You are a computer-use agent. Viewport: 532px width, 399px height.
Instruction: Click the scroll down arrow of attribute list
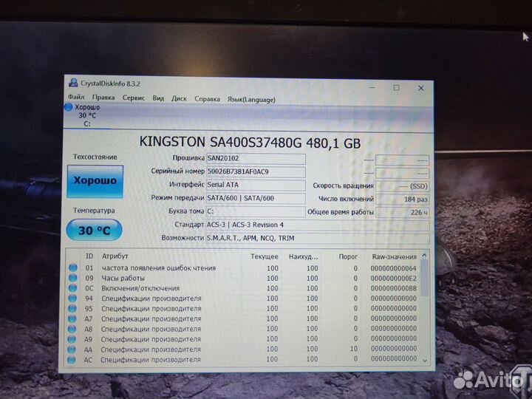425,361
